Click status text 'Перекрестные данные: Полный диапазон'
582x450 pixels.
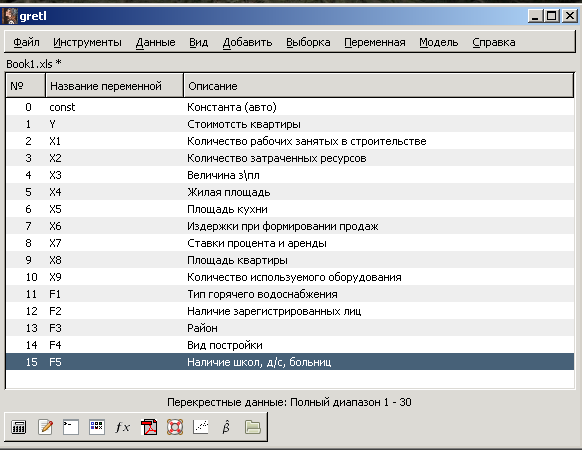tap(274, 402)
